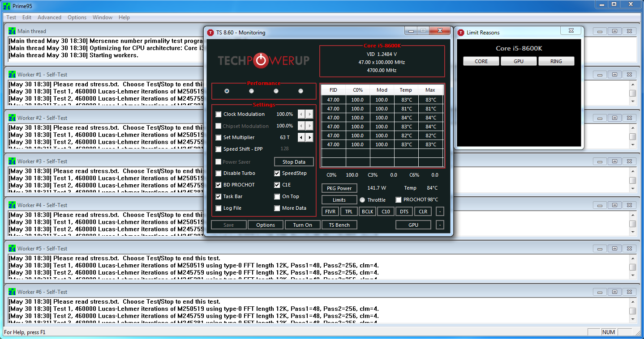The height and width of the screenshot is (339, 644).
Task: Click the Stop Data button
Action: point(294,162)
